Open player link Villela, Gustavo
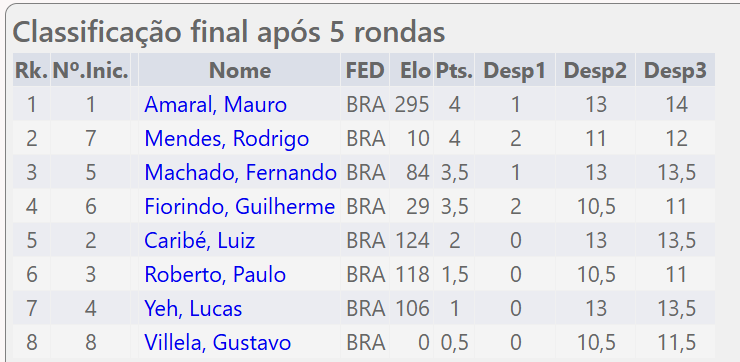This screenshot has height=362, width=740. click(x=218, y=343)
